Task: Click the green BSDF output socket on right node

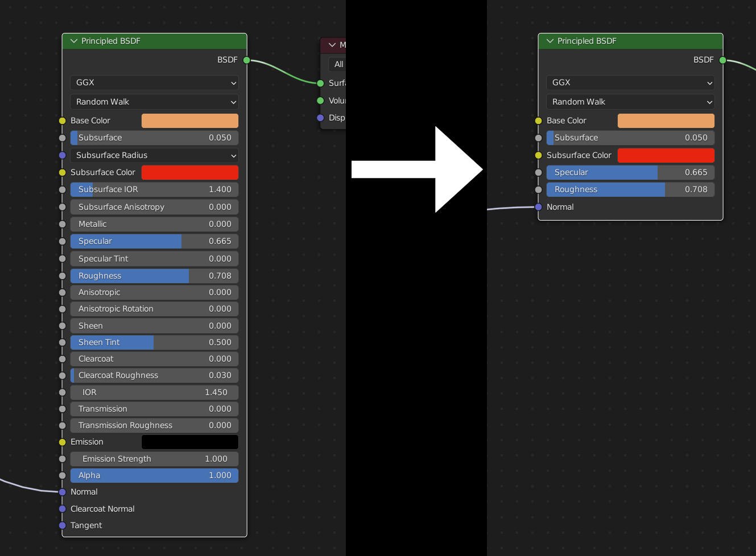Action: [x=723, y=60]
